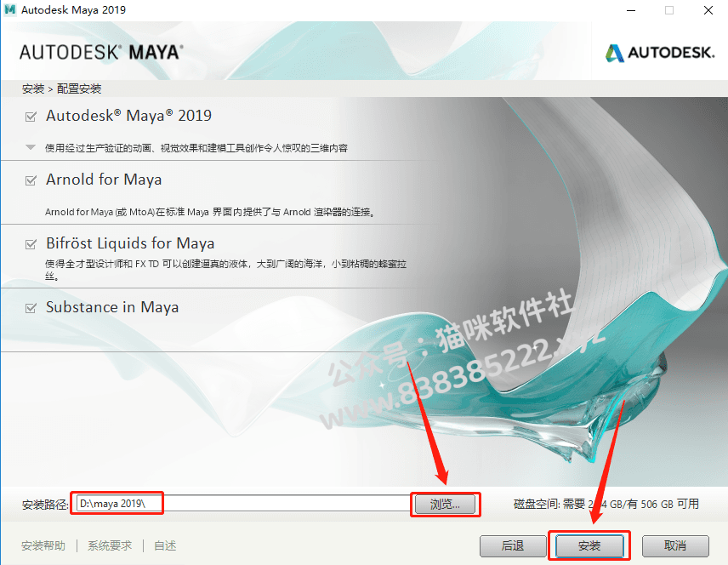Uncheck the Autodesk Maya 2019 component checkbox
Screen dimensions: 728x565
pos(31,117)
